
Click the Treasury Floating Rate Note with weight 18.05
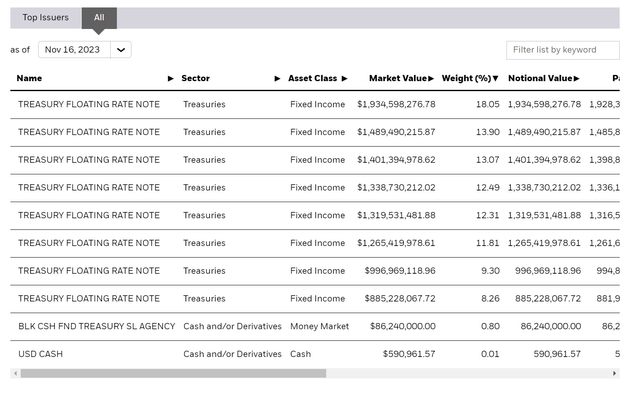click(x=89, y=104)
